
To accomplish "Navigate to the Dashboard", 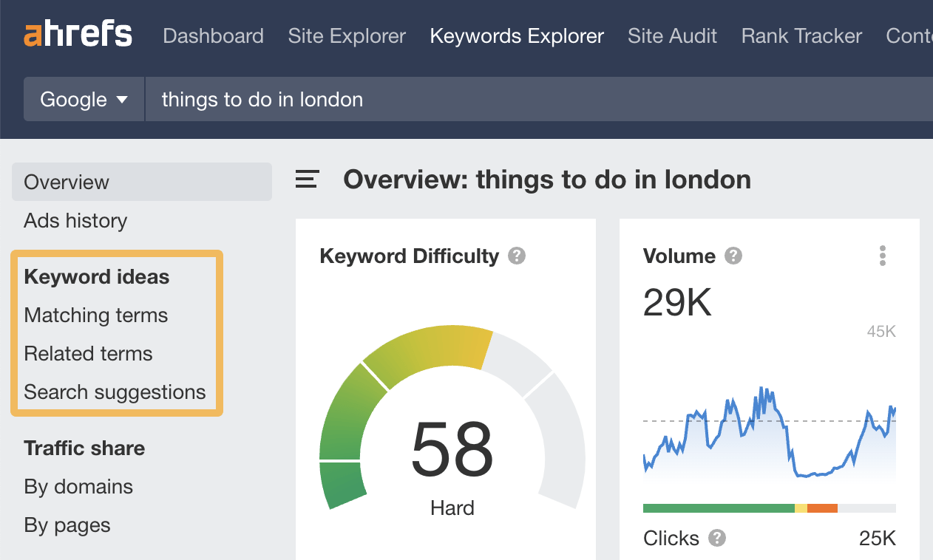I will [214, 35].
